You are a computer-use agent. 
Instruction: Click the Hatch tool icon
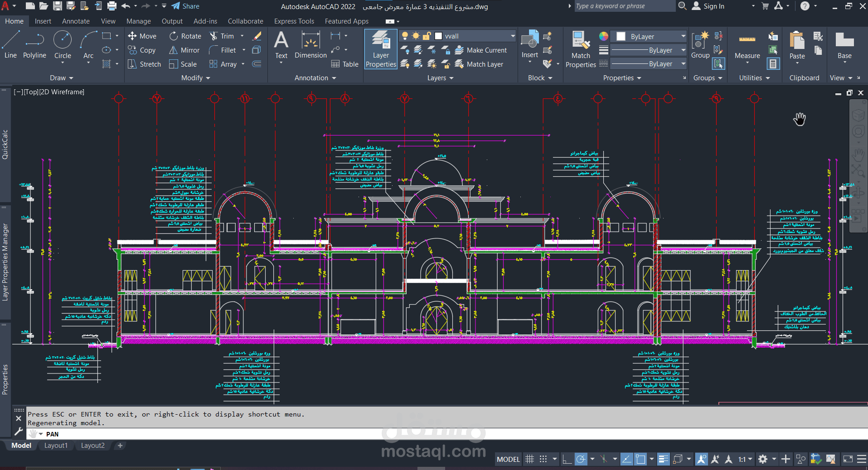pyautogui.click(x=107, y=64)
